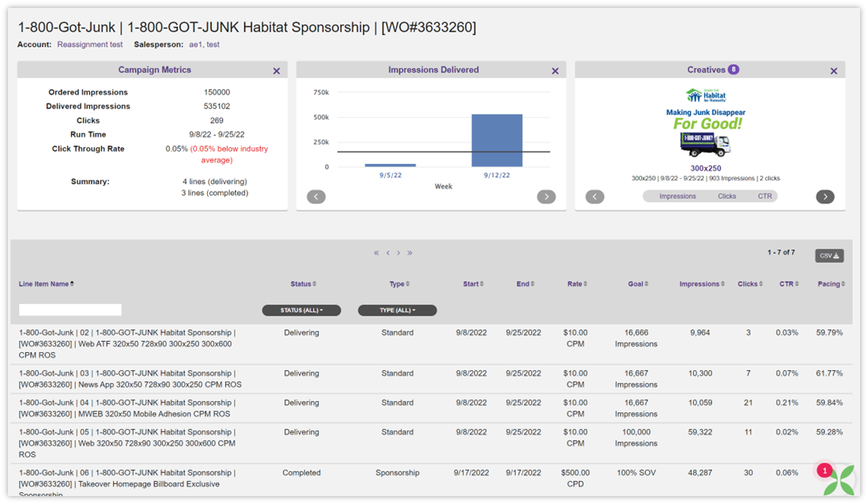Image resolution: width=868 pixels, height=504 pixels.
Task: Sort table by End date
Action: coord(526,284)
